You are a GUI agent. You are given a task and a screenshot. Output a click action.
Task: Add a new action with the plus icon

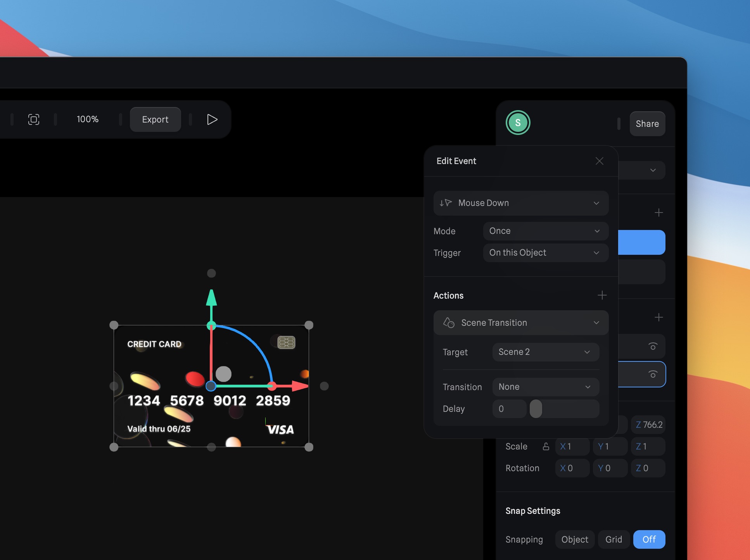point(602,295)
